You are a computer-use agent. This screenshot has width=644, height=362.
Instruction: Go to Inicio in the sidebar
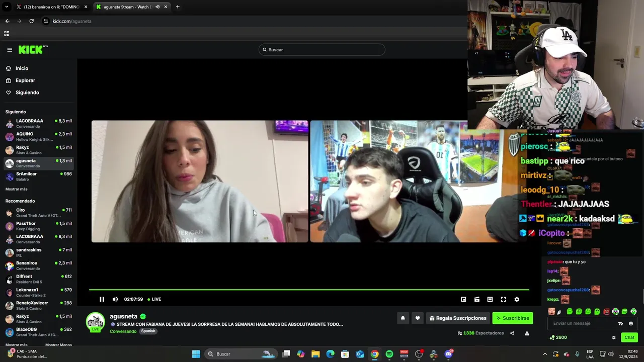point(22,68)
